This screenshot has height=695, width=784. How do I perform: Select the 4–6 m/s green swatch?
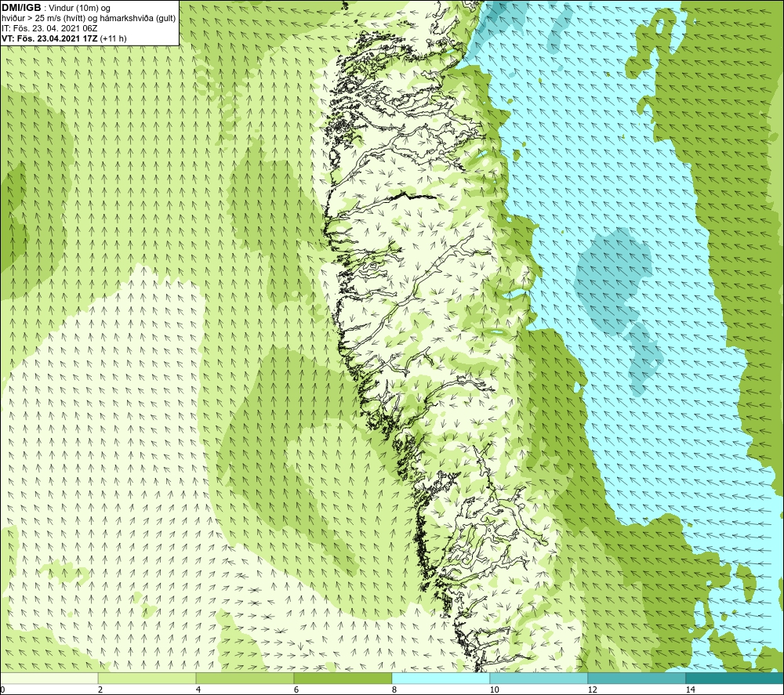pyautogui.click(x=245, y=679)
